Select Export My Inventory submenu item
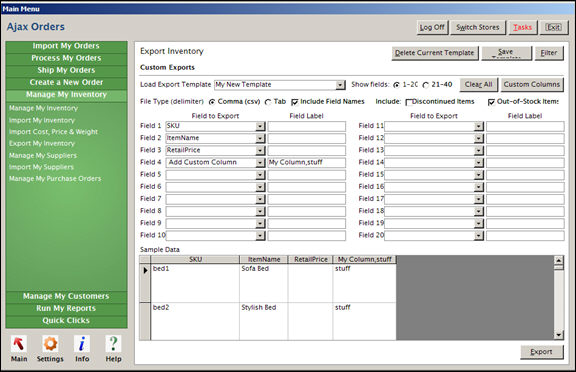This screenshot has height=372, width=576. 42,144
